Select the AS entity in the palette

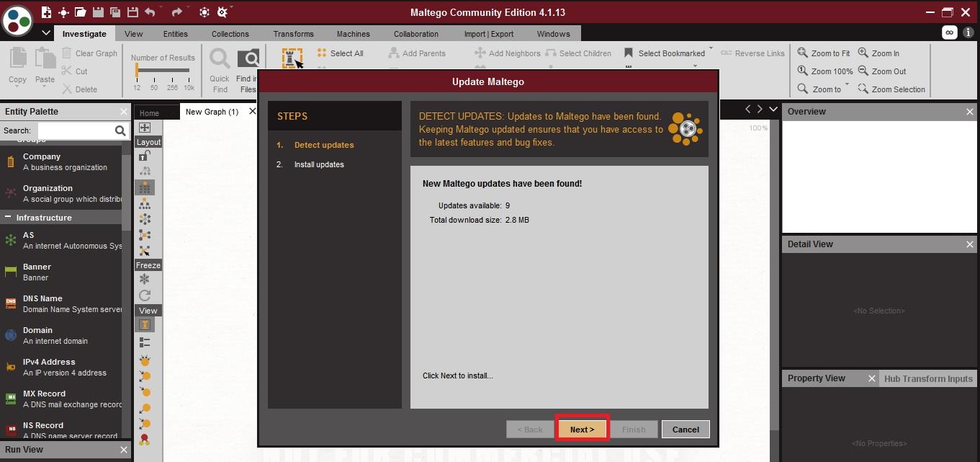pyautogui.click(x=61, y=240)
